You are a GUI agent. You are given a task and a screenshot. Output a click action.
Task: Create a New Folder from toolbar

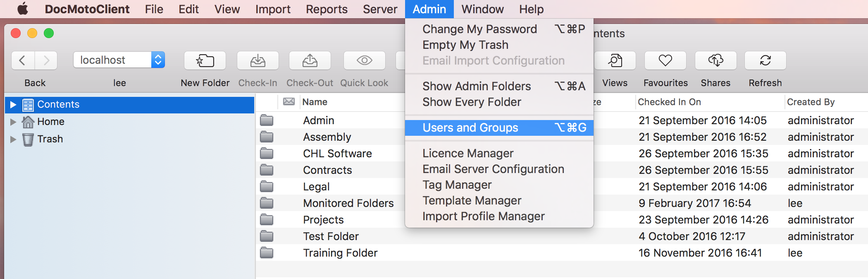pyautogui.click(x=205, y=60)
